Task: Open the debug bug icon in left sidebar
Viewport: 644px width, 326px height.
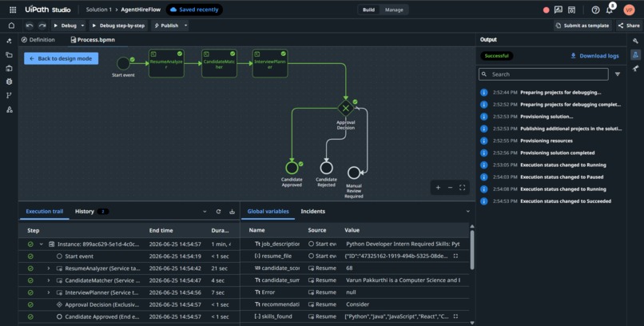Action: (x=9, y=81)
